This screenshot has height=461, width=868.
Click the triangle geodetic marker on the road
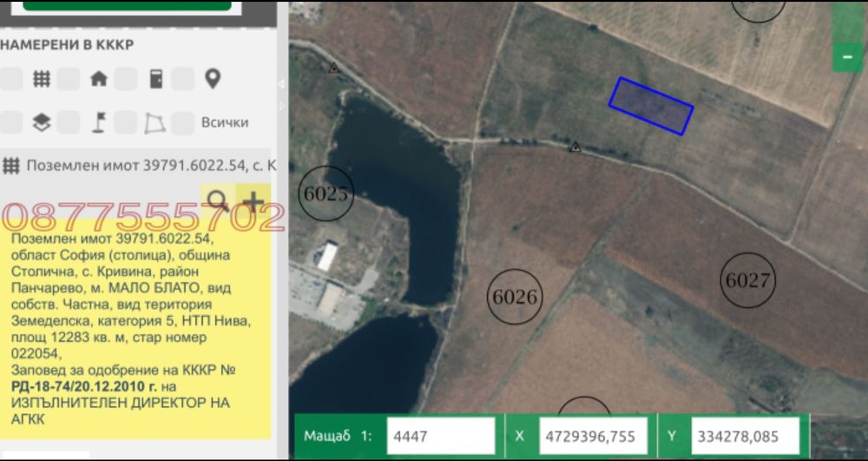[575, 147]
